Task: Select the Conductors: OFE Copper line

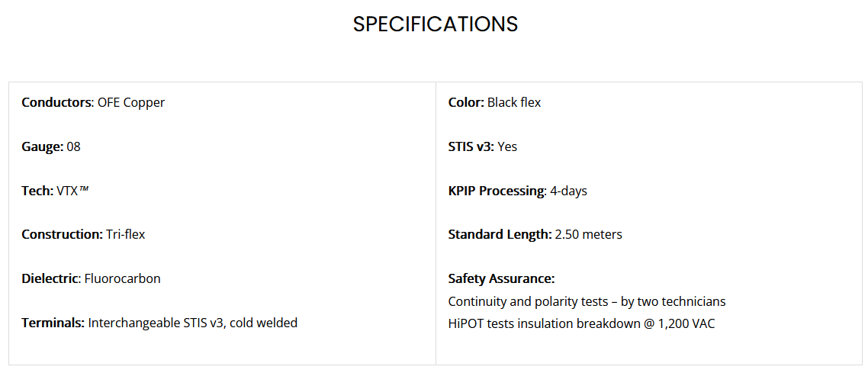Action: click(x=93, y=102)
